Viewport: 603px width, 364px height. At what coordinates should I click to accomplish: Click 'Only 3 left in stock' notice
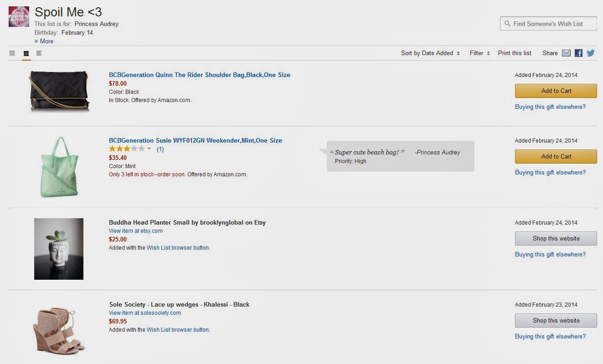147,174
